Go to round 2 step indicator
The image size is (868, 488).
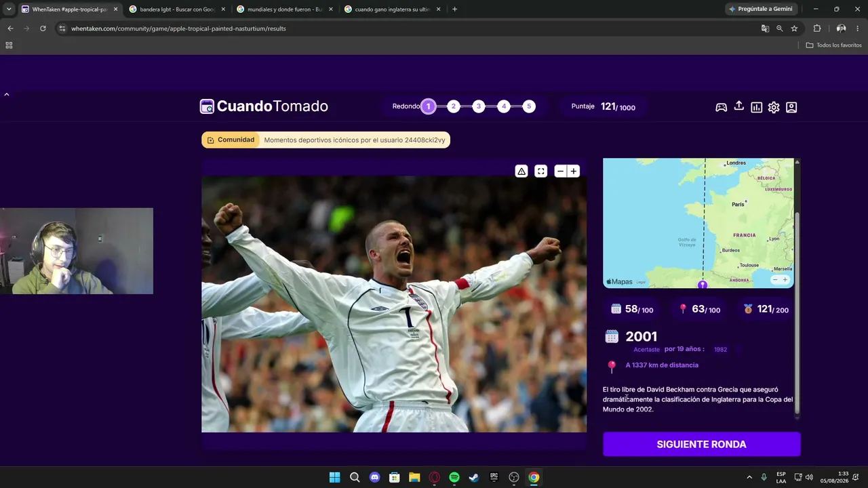[454, 106]
